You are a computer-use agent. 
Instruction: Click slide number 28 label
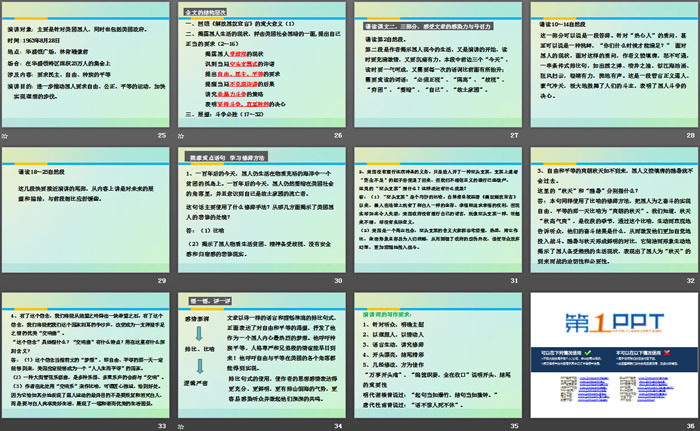point(691,135)
